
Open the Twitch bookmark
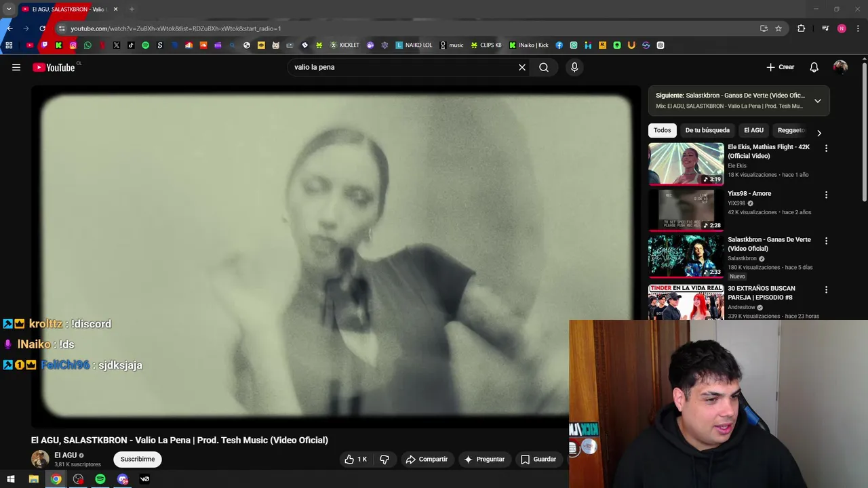[x=44, y=45]
